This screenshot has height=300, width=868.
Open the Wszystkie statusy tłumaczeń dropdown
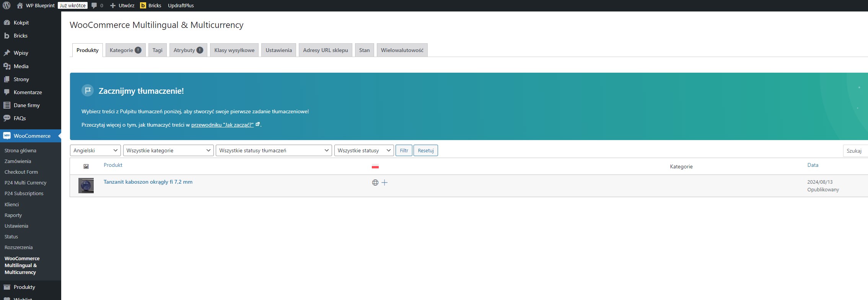pos(274,150)
